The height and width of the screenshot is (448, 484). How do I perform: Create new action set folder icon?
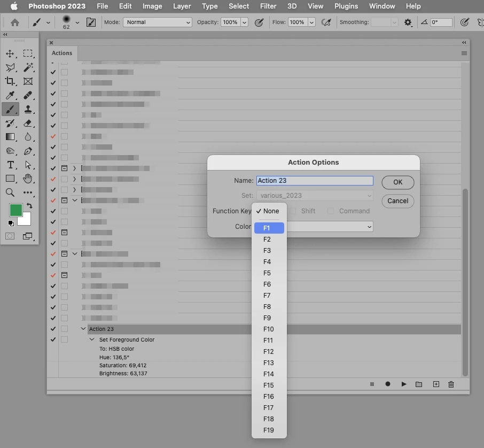pyautogui.click(x=419, y=384)
